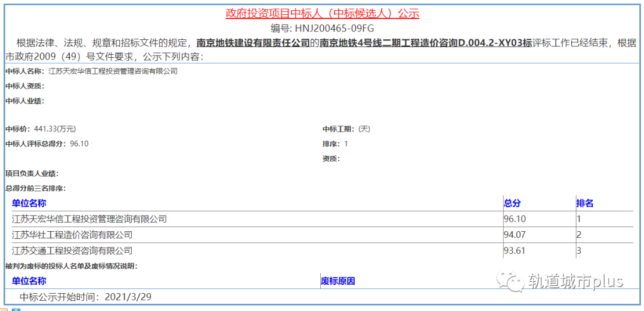The height and width of the screenshot is (311, 644).
Task: Click 单位名称 header in the ranking table
Action: (29, 203)
